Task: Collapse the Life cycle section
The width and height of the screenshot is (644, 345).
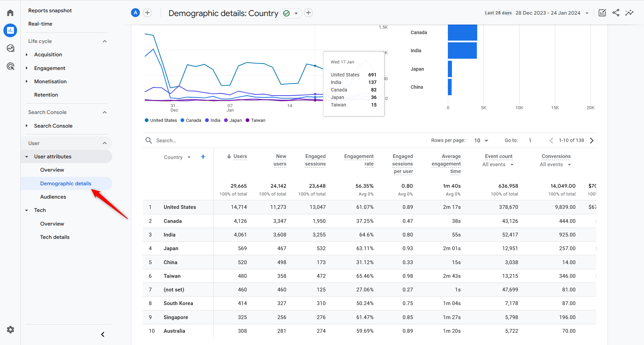Action: click(x=104, y=41)
